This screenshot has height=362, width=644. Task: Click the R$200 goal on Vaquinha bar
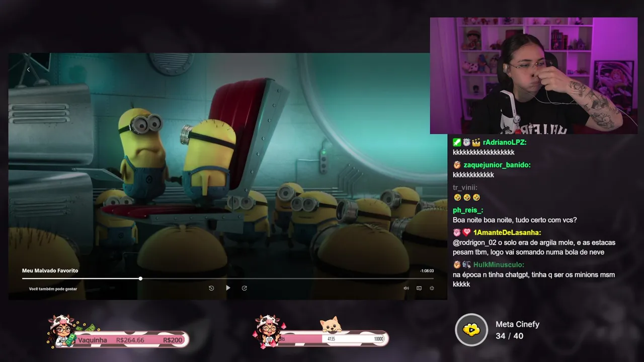(173, 340)
